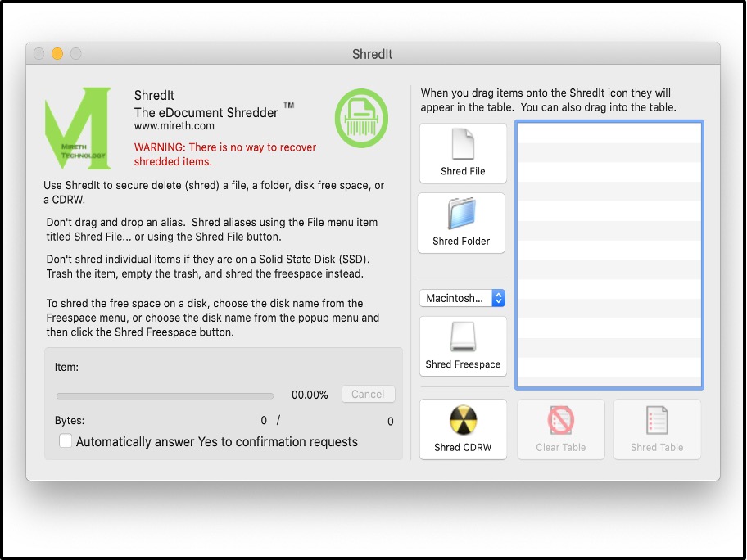The width and height of the screenshot is (747, 560).
Task: Click the Shred Table button
Action: [x=657, y=430]
